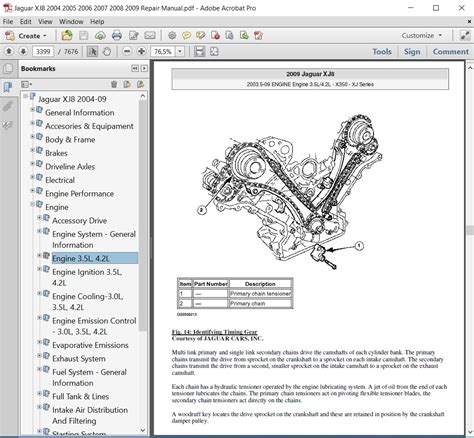Toggle the Bookmarks panel icon
474x438 pixels.
pyautogui.click(x=8, y=87)
